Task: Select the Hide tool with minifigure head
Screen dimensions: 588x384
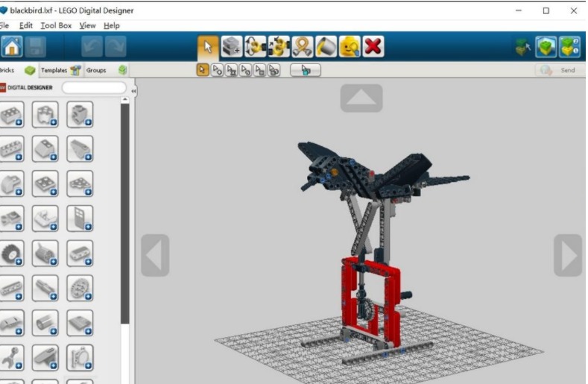Action: click(x=349, y=47)
